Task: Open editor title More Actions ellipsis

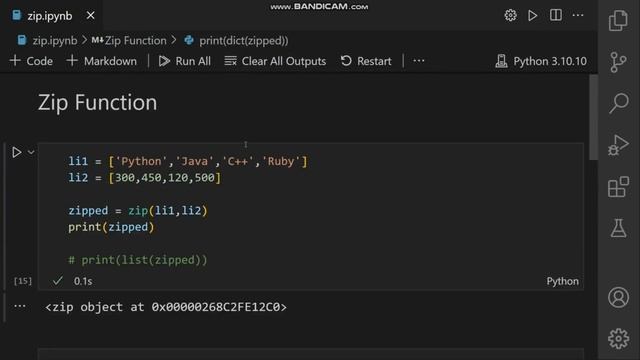Action: point(578,15)
